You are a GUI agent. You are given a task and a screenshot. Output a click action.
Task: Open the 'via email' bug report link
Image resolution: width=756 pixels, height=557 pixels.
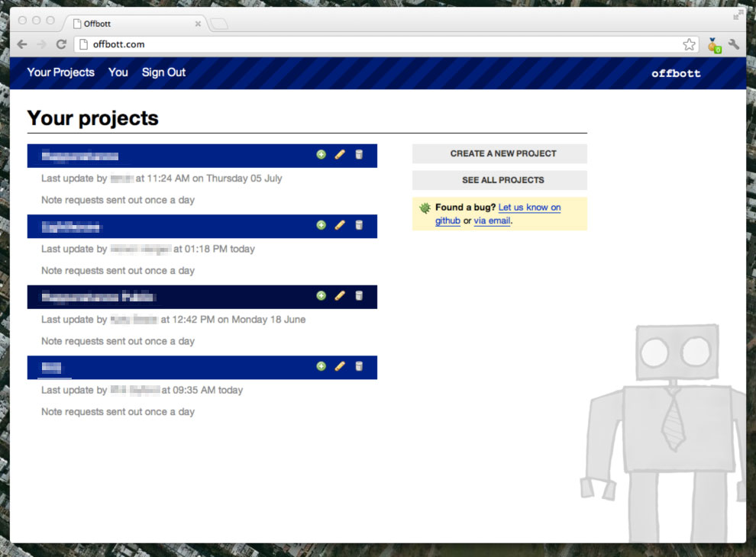pos(492,221)
